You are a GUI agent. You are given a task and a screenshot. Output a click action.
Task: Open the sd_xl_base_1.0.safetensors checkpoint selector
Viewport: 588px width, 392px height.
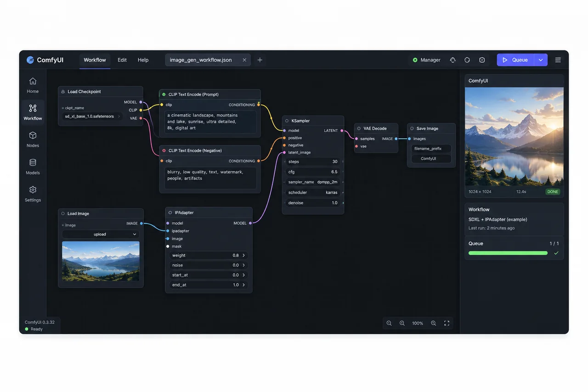coord(92,116)
